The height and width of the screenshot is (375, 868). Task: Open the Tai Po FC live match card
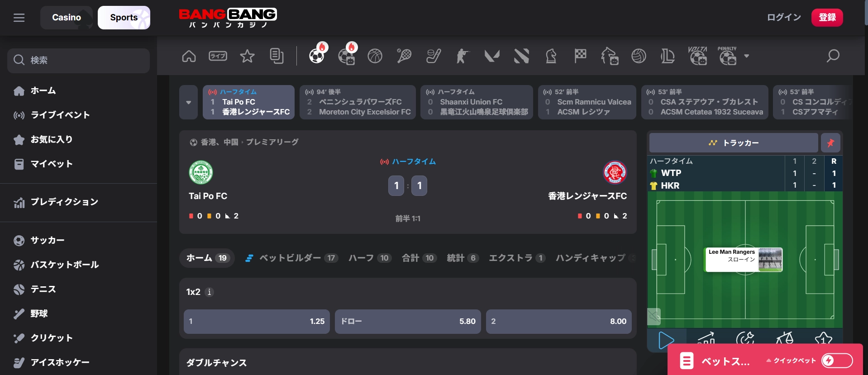click(x=248, y=102)
